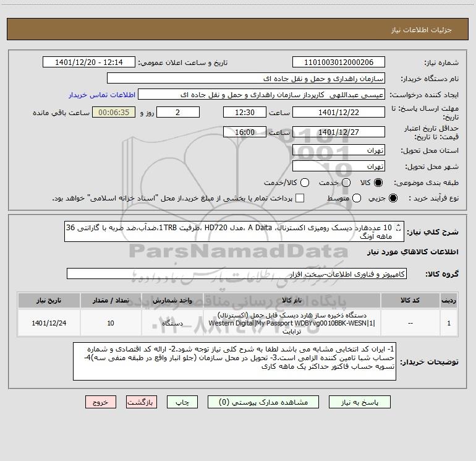Select the خدمت radio button
Image resolution: width=476 pixels, height=461 pixels.
pyautogui.click(x=346, y=183)
